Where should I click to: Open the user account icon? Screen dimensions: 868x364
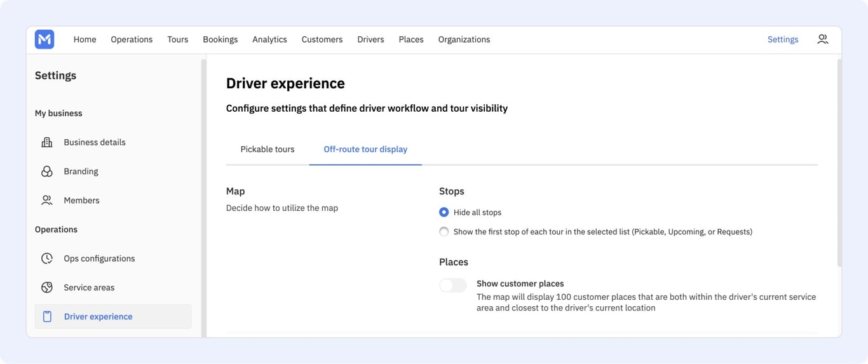(x=822, y=39)
